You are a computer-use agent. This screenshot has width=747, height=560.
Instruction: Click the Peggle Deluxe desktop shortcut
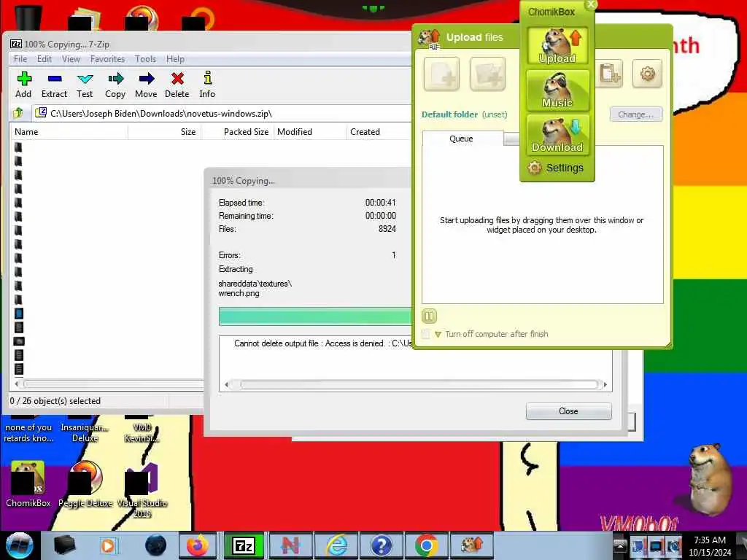click(86, 484)
